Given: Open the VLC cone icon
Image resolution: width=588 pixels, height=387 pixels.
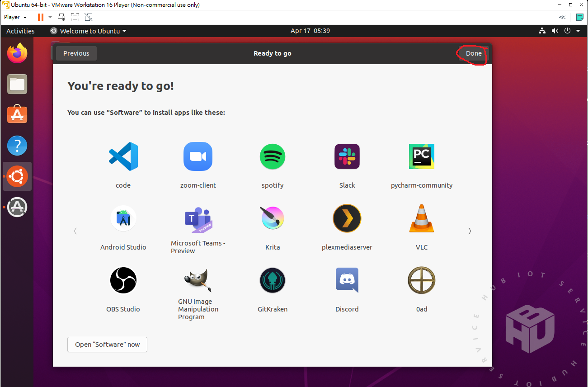Looking at the screenshot, I should 422,218.
